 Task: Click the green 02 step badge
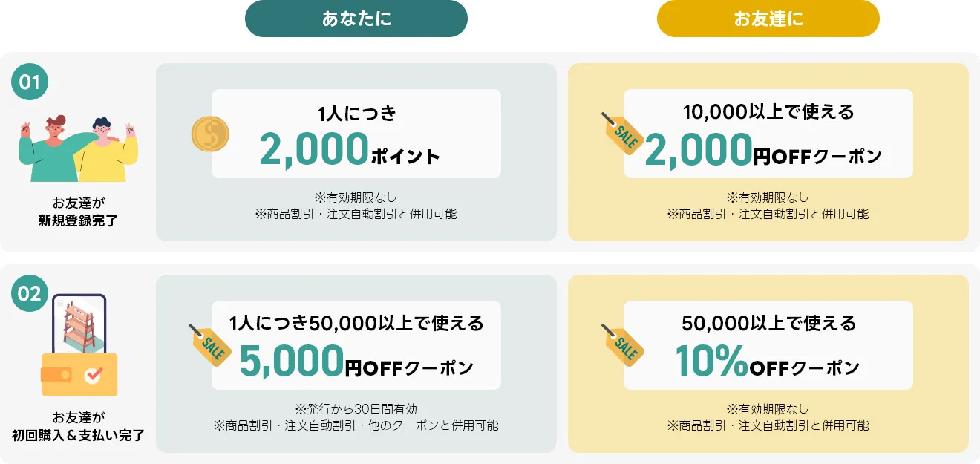point(30,294)
